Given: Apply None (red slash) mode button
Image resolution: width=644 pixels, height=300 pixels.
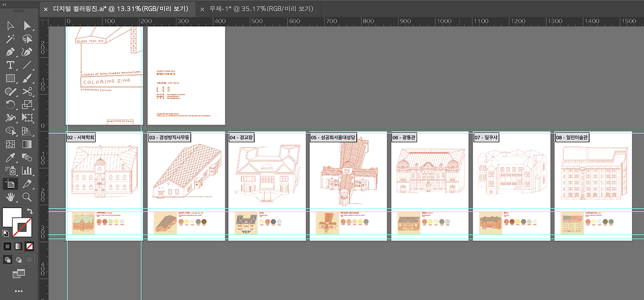Looking at the screenshot, I should click(30, 246).
